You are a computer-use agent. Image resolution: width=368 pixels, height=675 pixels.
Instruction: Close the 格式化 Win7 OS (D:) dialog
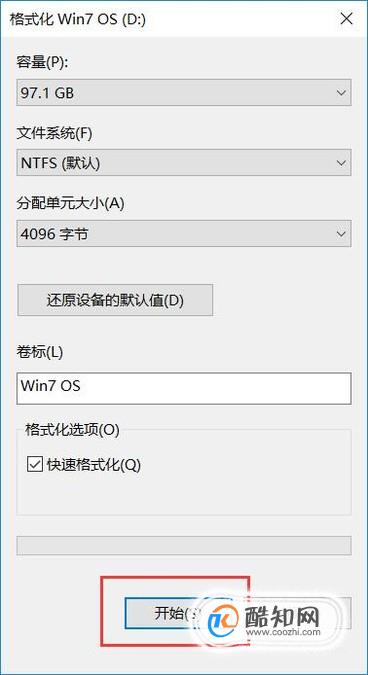tap(347, 19)
